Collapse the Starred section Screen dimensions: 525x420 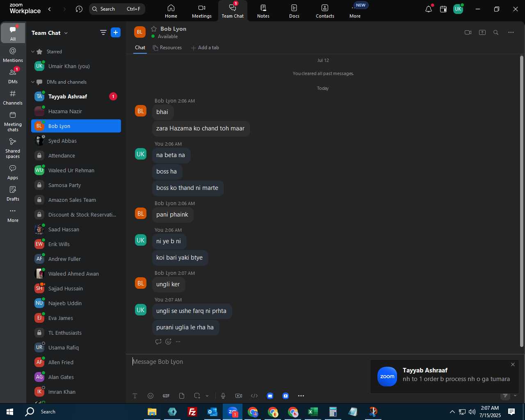coord(33,52)
